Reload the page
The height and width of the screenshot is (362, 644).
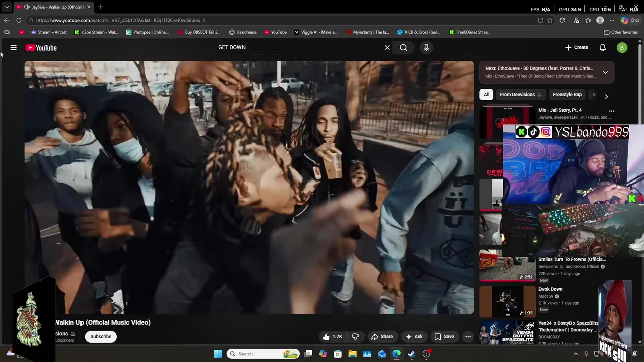point(19,20)
